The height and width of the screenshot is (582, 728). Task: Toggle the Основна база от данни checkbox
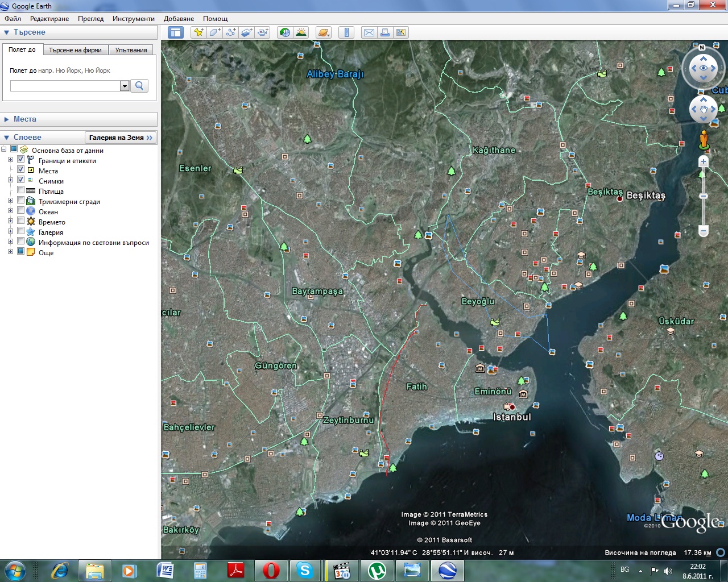coord(14,149)
